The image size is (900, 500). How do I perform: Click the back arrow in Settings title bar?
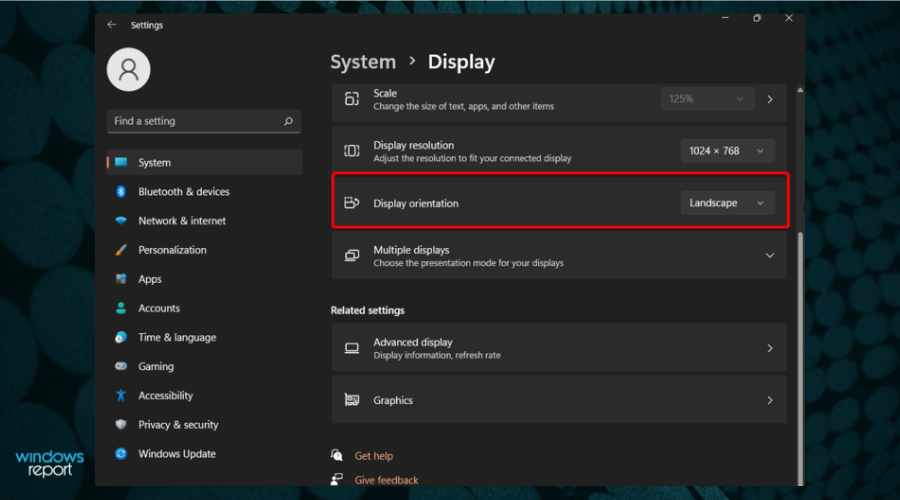point(111,25)
